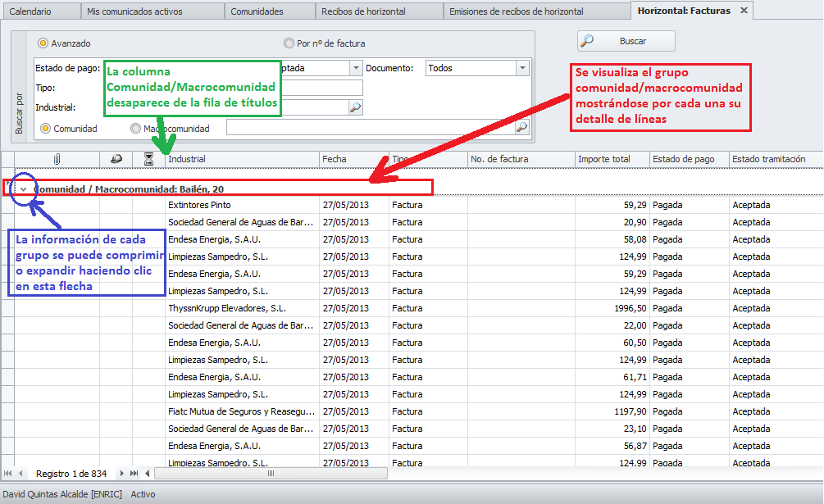Image resolution: width=824 pixels, height=504 pixels.
Task: Click the horizontal scrollbar left arrow
Action: coord(148,474)
